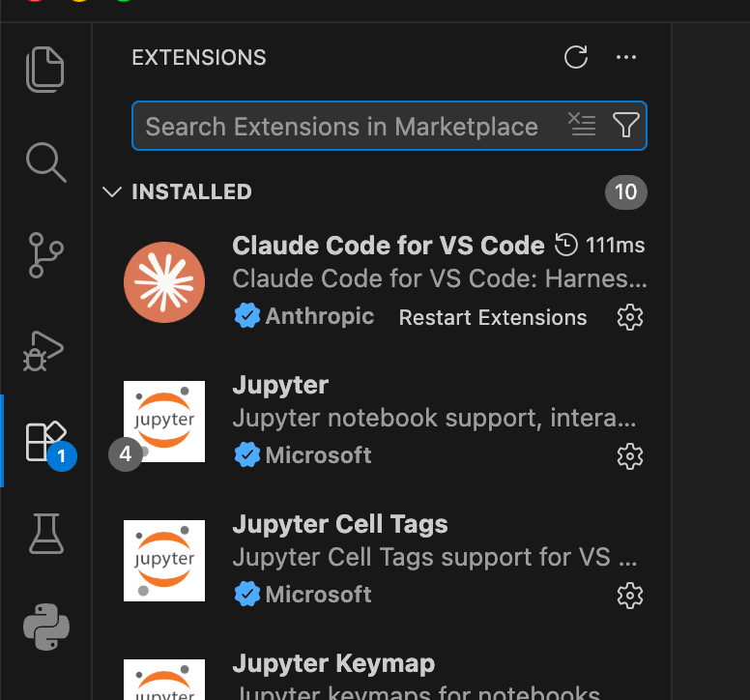Click Restart Extensions button
Screen dimensions: 750x700
493,318
